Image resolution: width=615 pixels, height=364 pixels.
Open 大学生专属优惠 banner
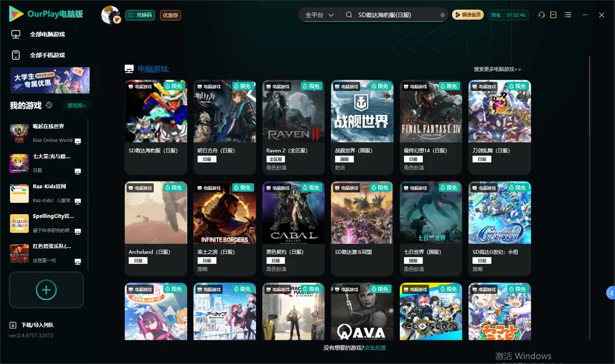[50, 81]
